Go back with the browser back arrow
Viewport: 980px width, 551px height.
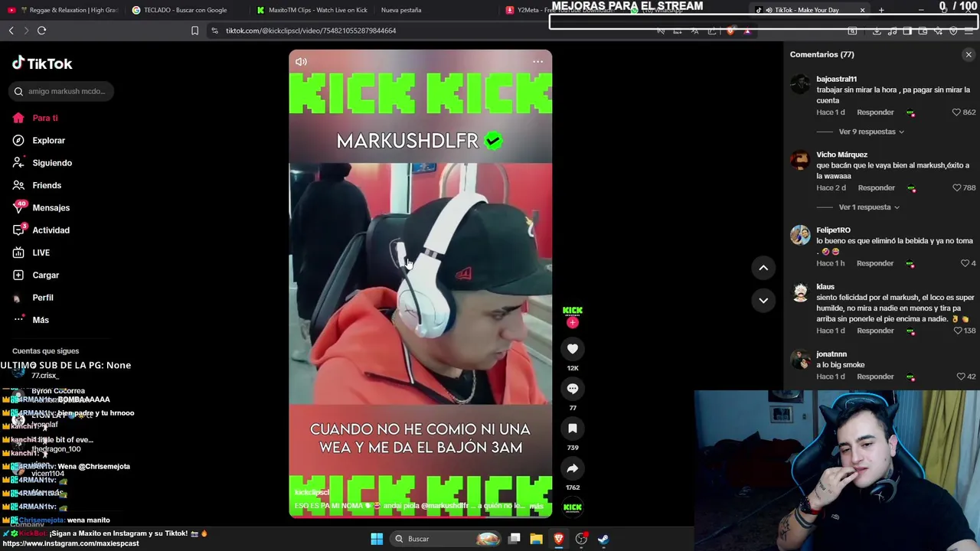[x=11, y=31]
